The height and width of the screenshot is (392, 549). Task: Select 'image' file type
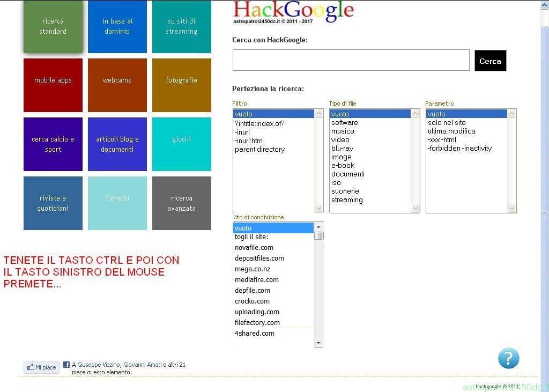point(370,157)
